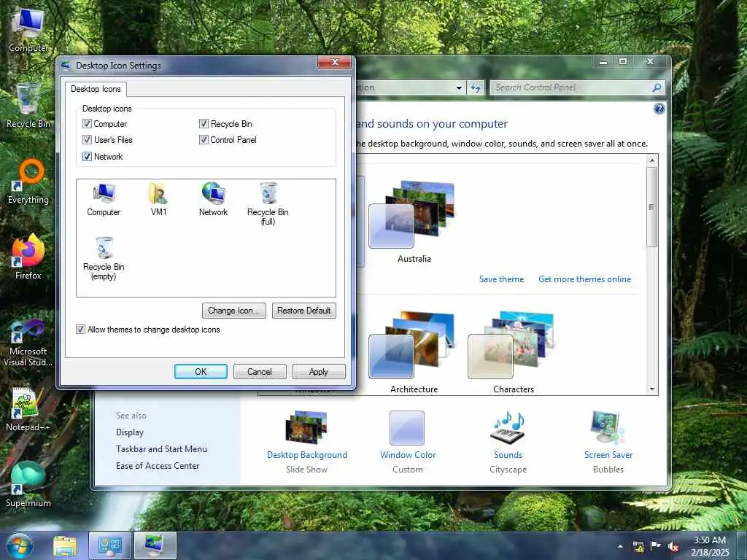
Task: Click the Change Icon... button
Action: tap(234, 311)
